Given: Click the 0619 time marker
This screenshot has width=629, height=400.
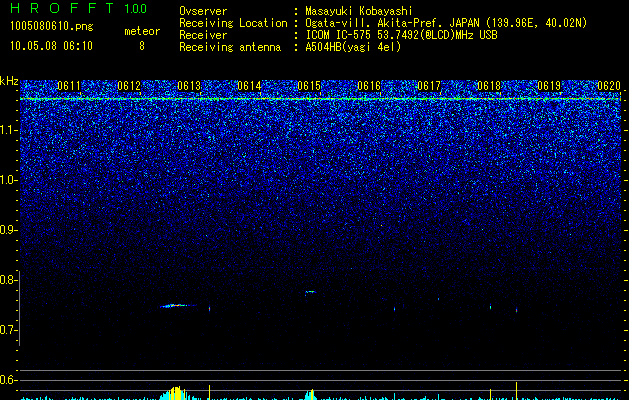Looking at the screenshot, I should click(549, 86).
